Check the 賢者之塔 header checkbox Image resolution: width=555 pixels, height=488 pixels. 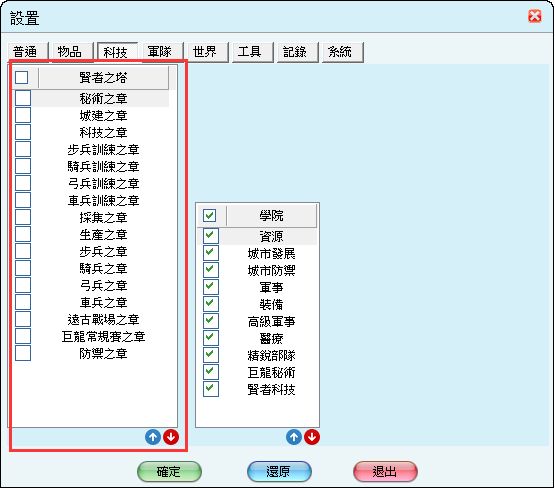point(22,77)
